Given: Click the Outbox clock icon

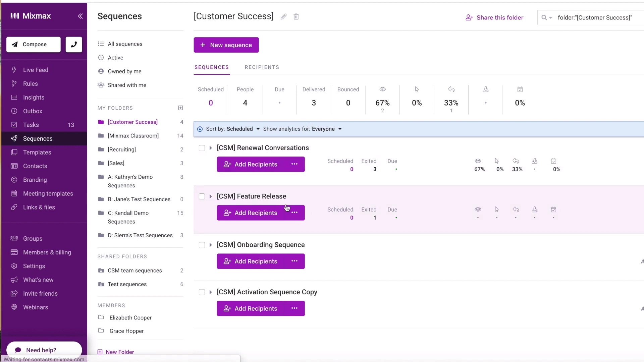Looking at the screenshot, I should coord(14,111).
